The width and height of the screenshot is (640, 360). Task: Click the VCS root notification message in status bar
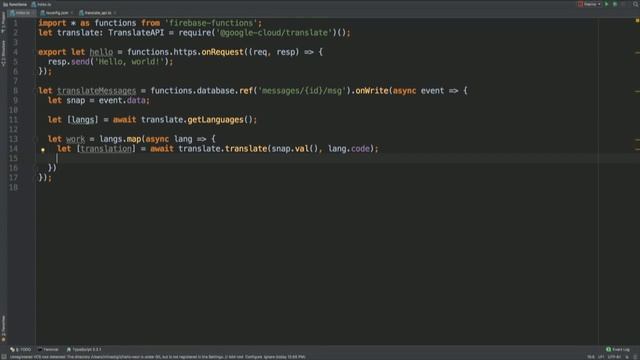[158, 357]
